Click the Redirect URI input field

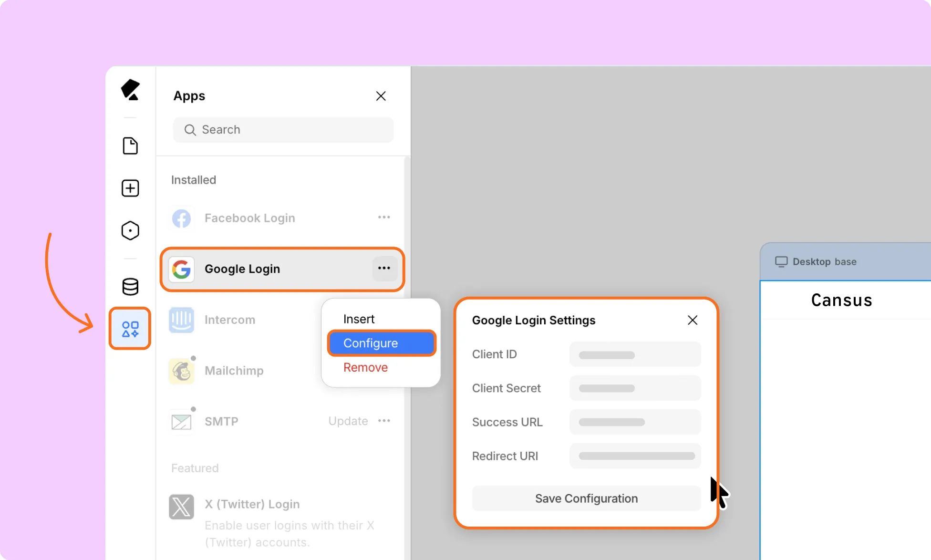click(x=635, y=456)
